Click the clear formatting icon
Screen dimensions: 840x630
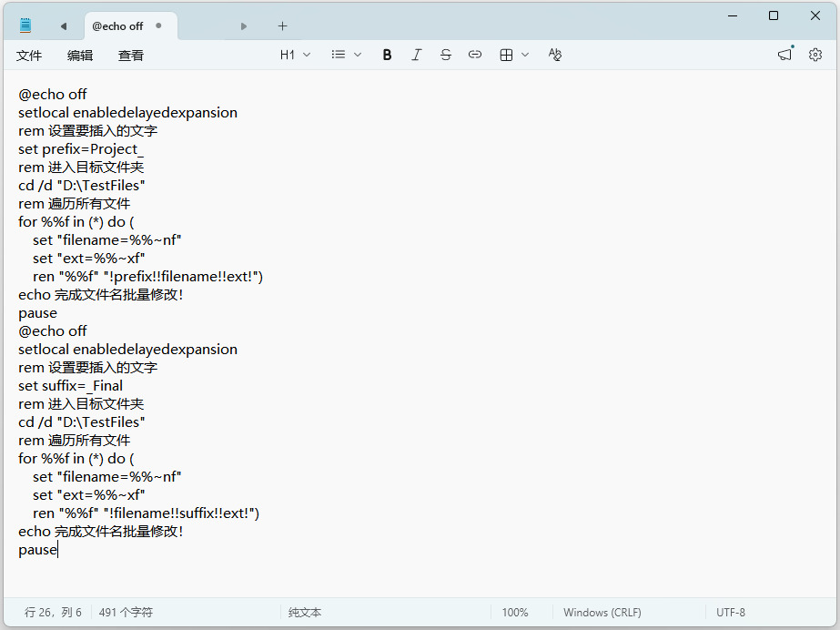pyautogui.click(x=555, y=55)
